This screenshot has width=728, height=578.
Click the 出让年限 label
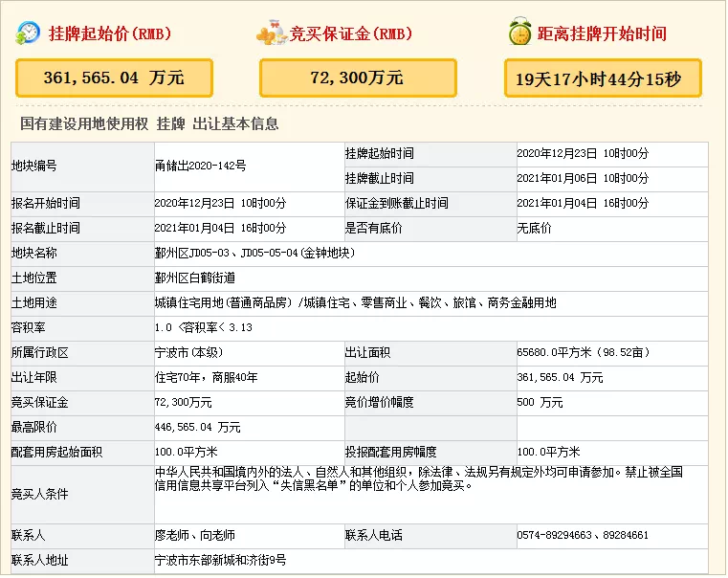point(33,377)
